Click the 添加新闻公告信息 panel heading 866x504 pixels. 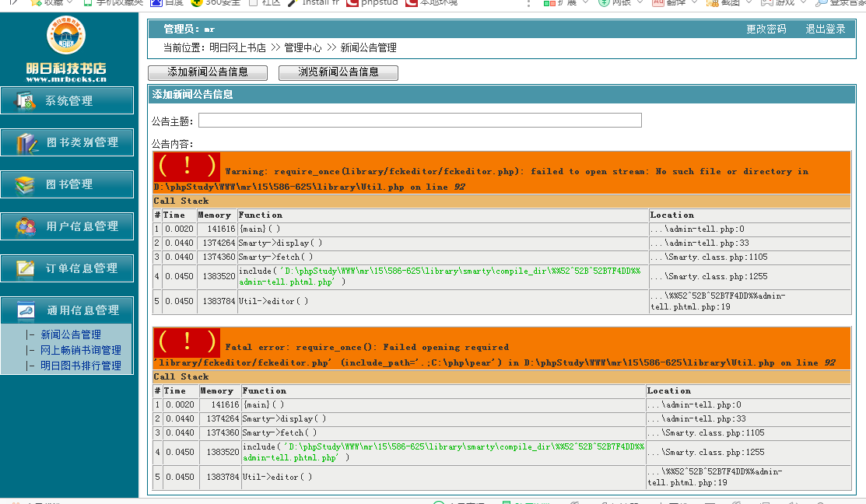[192, 94]
